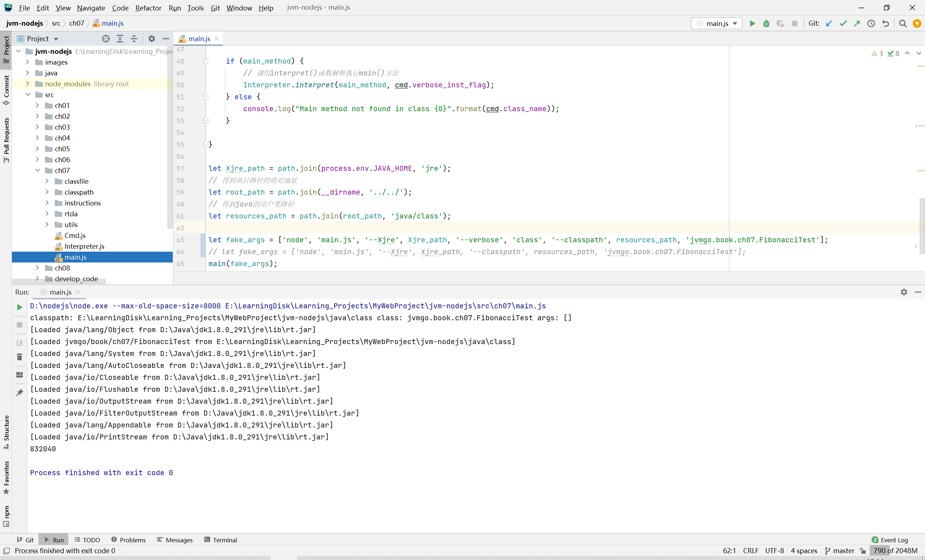Toggle read-only lock icon in status bar
The height and width of the screenshot is (560, 925).
(863, 551)
